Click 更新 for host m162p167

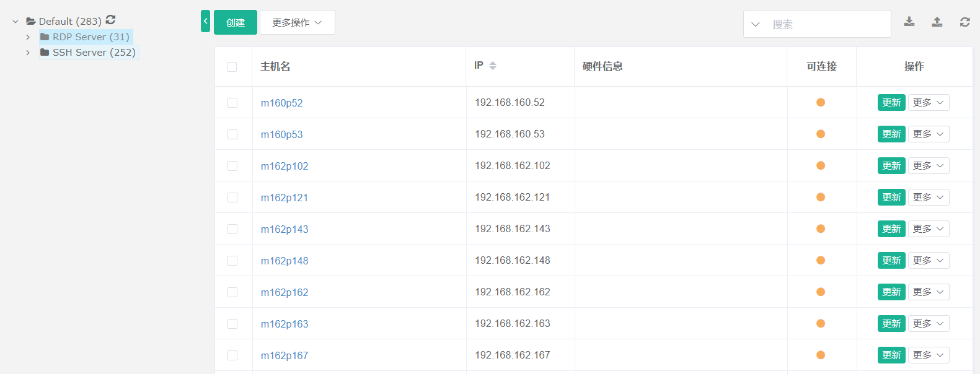click(891, 355)
